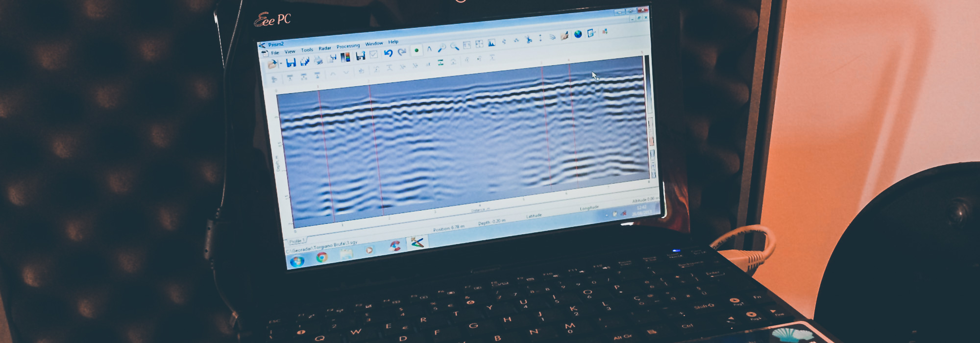The width and height of the screenshot is (980, 343).
Task: Click the green dot record button
Action: click(x=416, y=50)
